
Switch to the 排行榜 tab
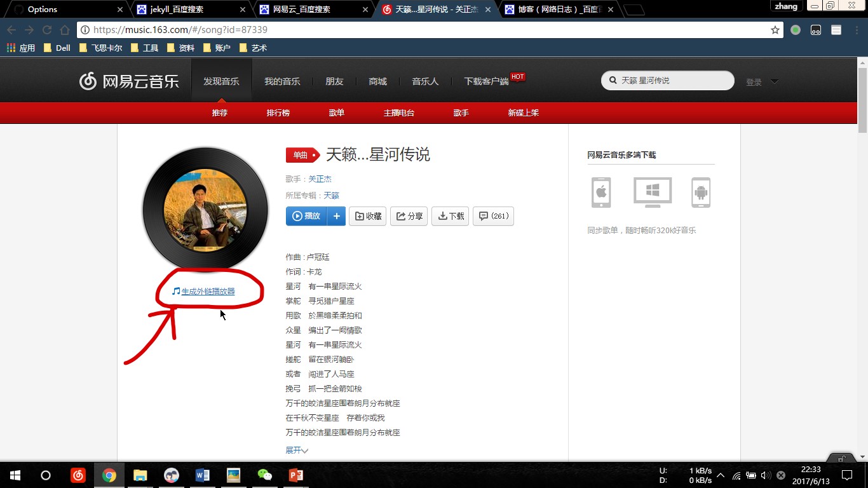click(278, 112)
